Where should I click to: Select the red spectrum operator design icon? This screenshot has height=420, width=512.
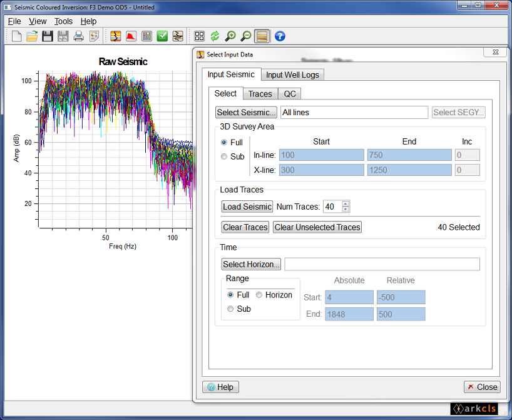[x=131, y=36]
